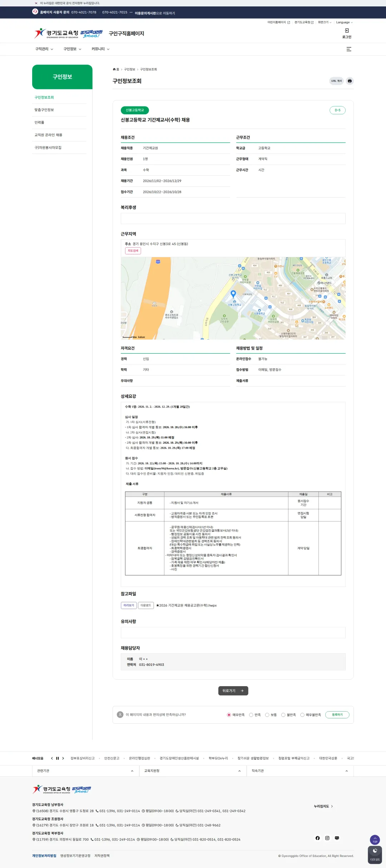Click the school location pin on the map
The height and width of the screenshot is (868, 386).
[x=233, y=294]
